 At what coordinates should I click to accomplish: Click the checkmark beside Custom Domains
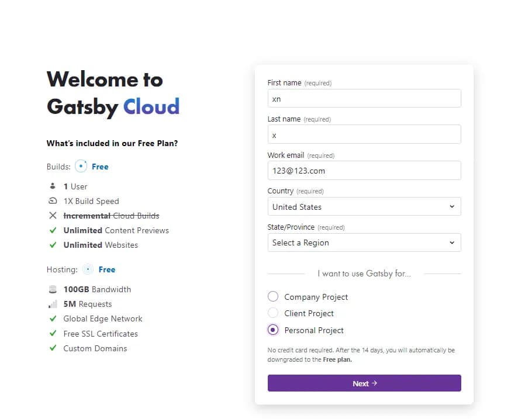point(53,348)
